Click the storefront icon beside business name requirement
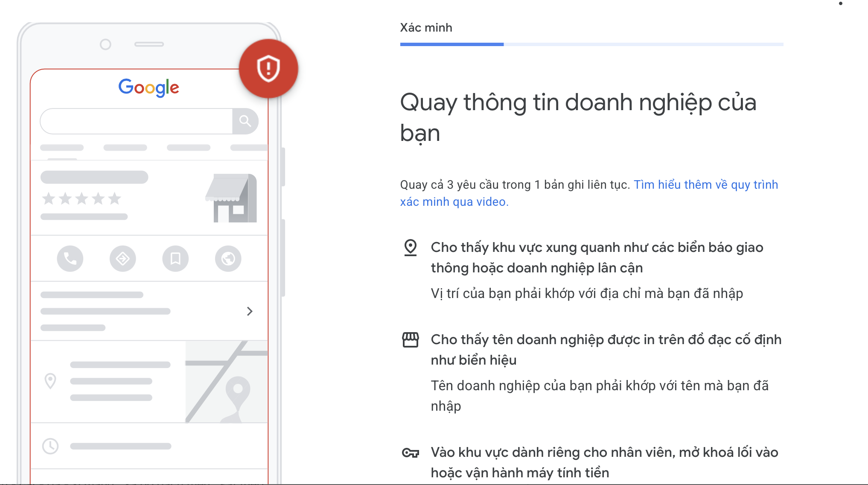The image size is (868, 485). [x=411, y=340]
